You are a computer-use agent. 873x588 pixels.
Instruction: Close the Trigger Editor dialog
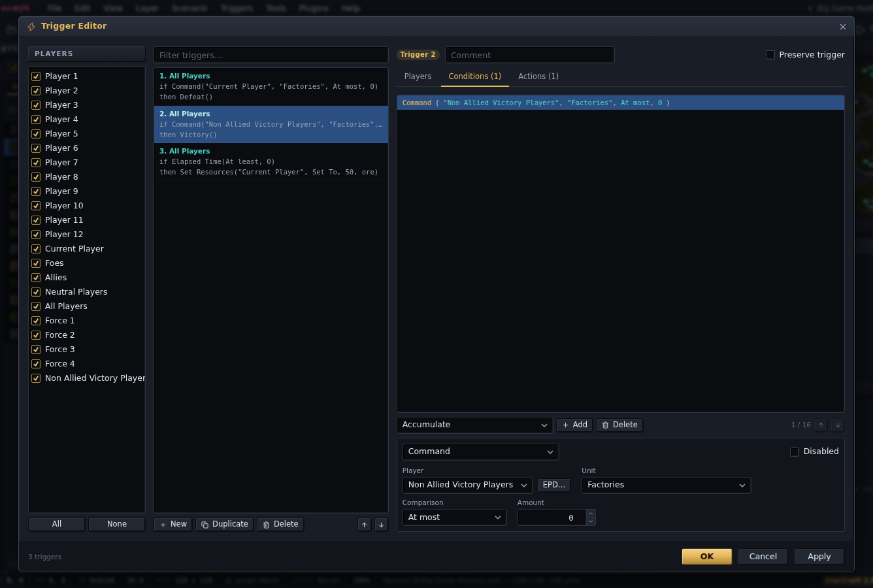tap(843, 27)
